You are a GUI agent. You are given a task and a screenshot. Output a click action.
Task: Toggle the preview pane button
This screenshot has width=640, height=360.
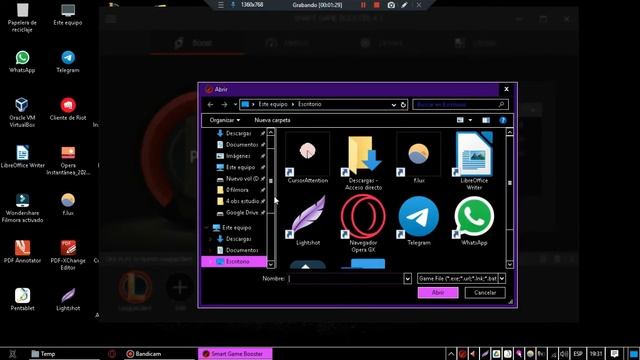click(x=486, y=120)
